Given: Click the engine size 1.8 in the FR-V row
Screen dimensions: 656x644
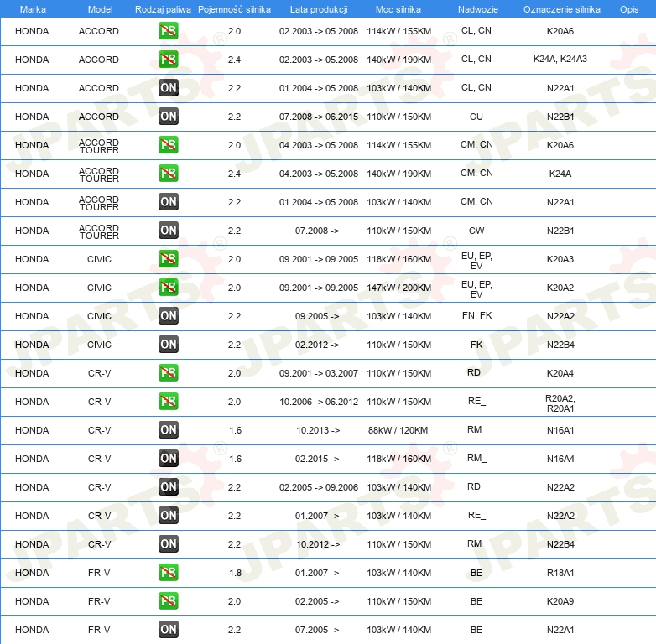Looking at the screenshot, I should coord(235,573).
